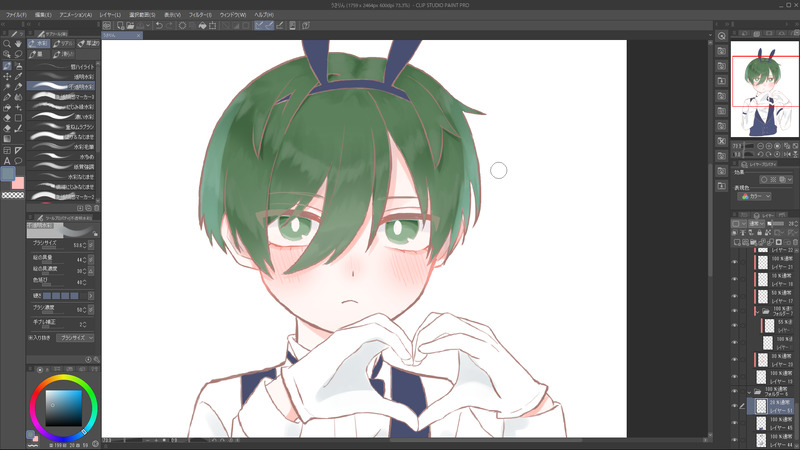The image size is (800, 450).
Task: Expand the hardness settings arrow
Action: tap(91, 296)
